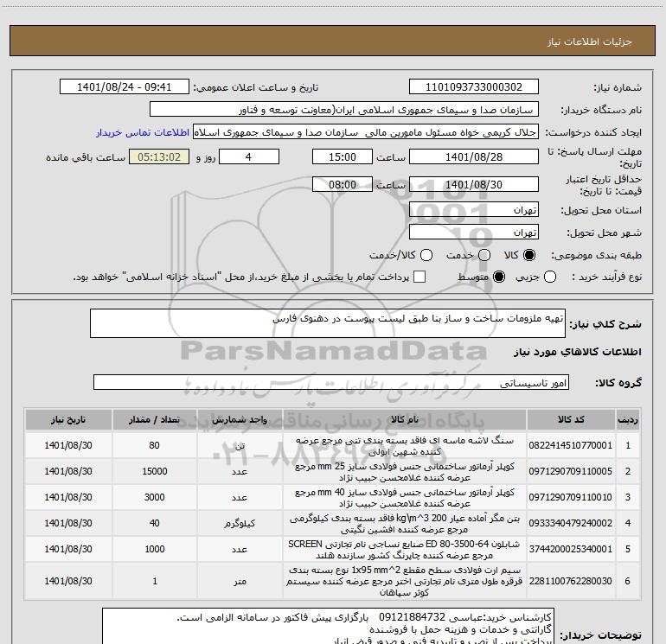
Task: Click the general need description text box
Action: click(328, 323)
